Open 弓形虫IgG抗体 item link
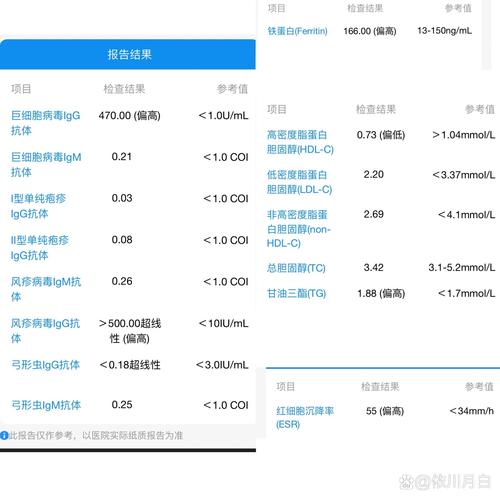The height and width of the screenshot is (500, 500). (45, 365)
